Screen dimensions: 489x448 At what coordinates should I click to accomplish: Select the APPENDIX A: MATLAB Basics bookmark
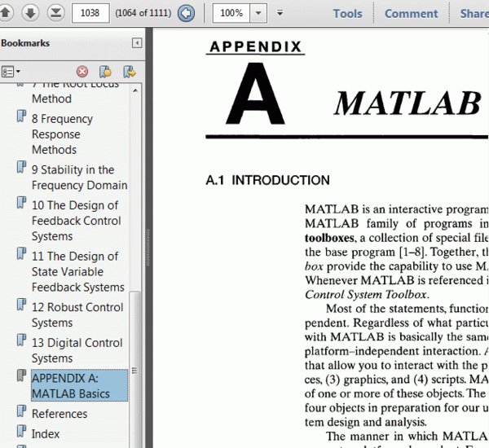(80, 385)
